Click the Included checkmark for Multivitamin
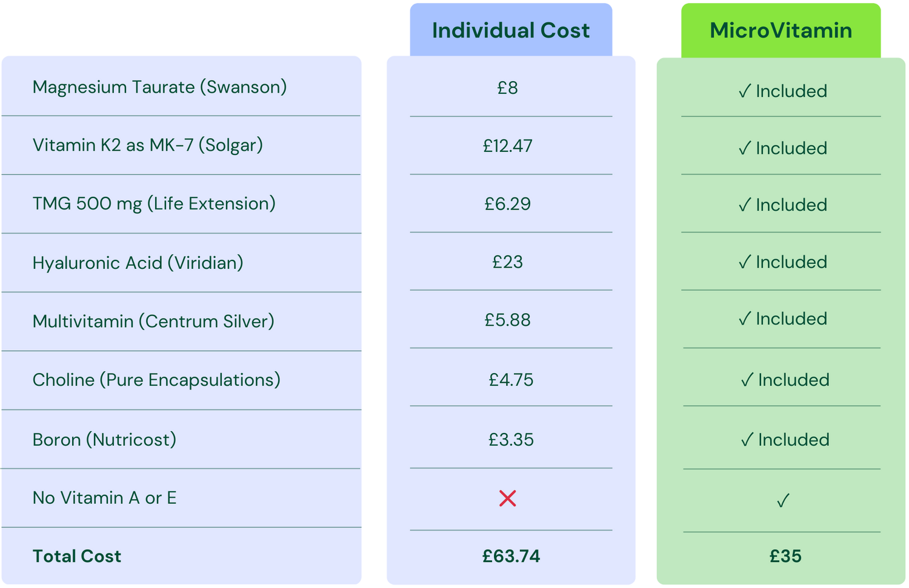909x588 pixels. pyautogui.click(x=745, y=319)
